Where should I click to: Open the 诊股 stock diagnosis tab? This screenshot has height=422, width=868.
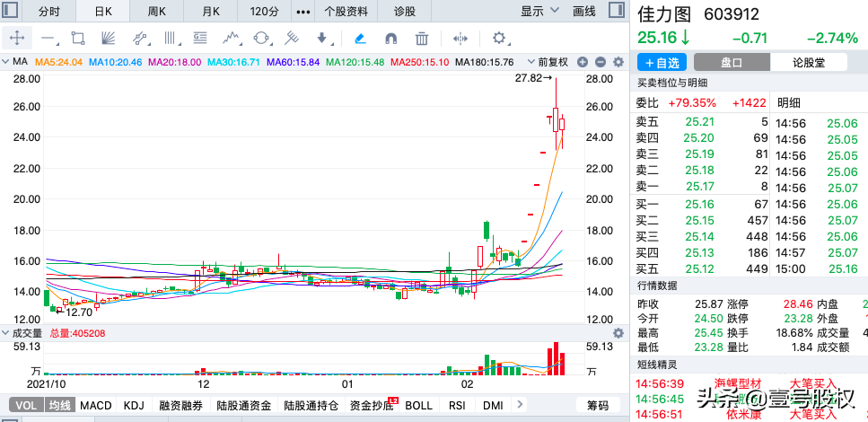click(405, 11)
